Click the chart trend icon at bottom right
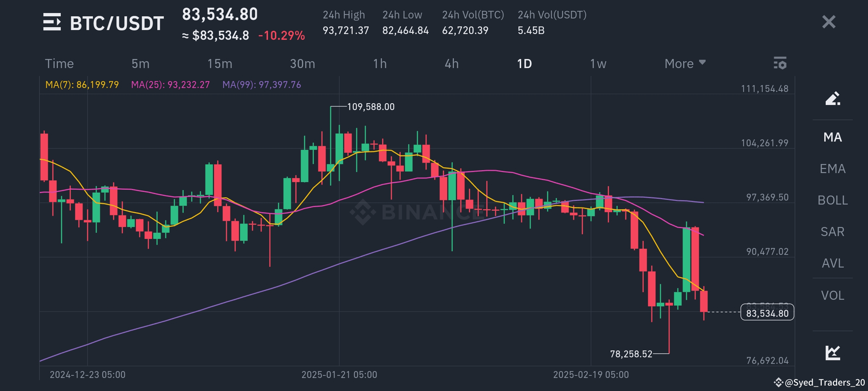 (x=833, y=353)
